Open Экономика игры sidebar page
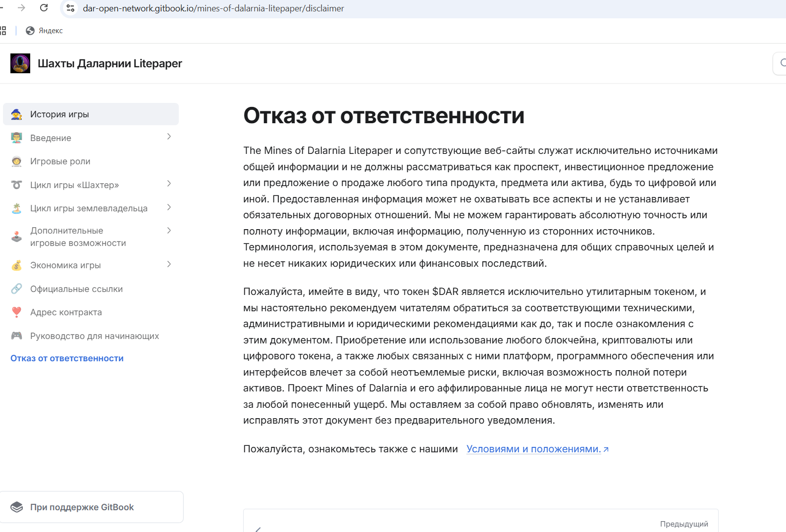 point(65,265)
